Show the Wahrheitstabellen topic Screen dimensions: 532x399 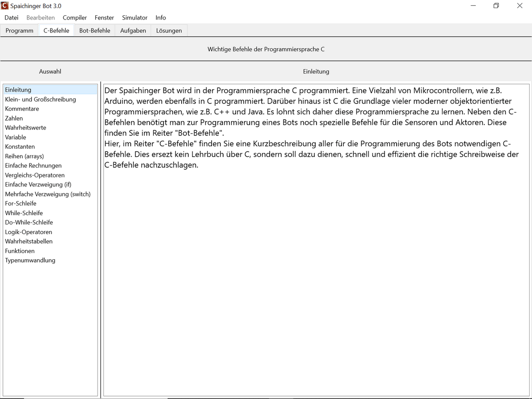pos(29,241)
